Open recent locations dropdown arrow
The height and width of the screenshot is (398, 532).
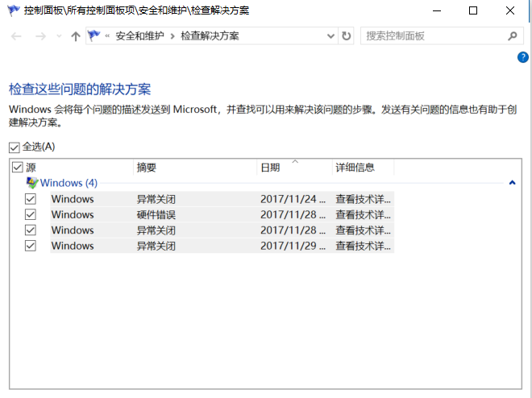(x=59, y=36)
